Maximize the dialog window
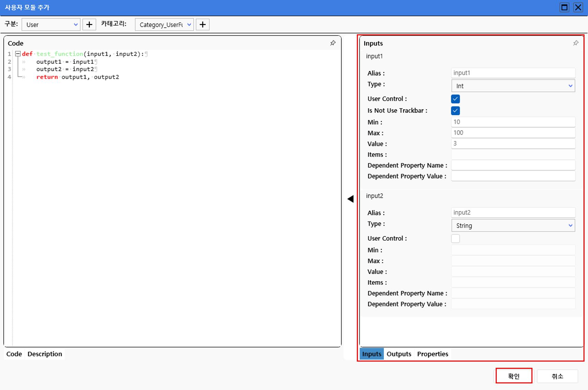Screen dimensions: 588x390 pyautogui.click(x=564, y=7)
